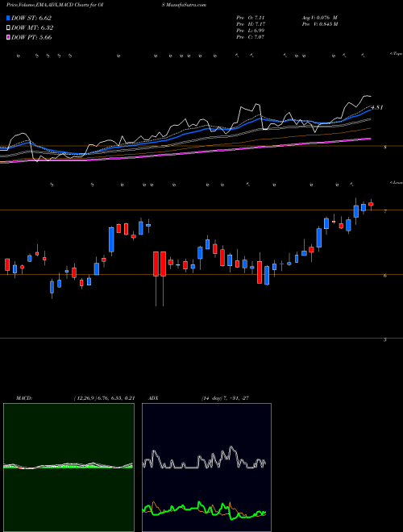The height and width of the screenshot is (532, 403).
Task: Click the 'ADX' panel heading
Action: pyautogui.click(x=153, y=398)
